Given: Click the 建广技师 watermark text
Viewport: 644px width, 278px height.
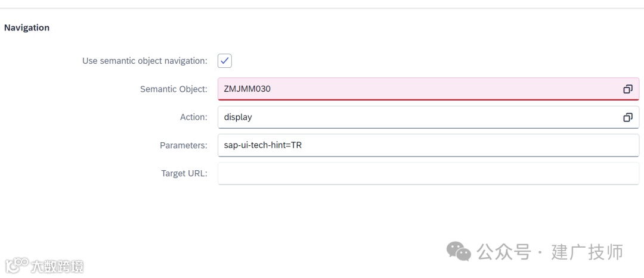Looking at the screenshot, I should 587,252.
